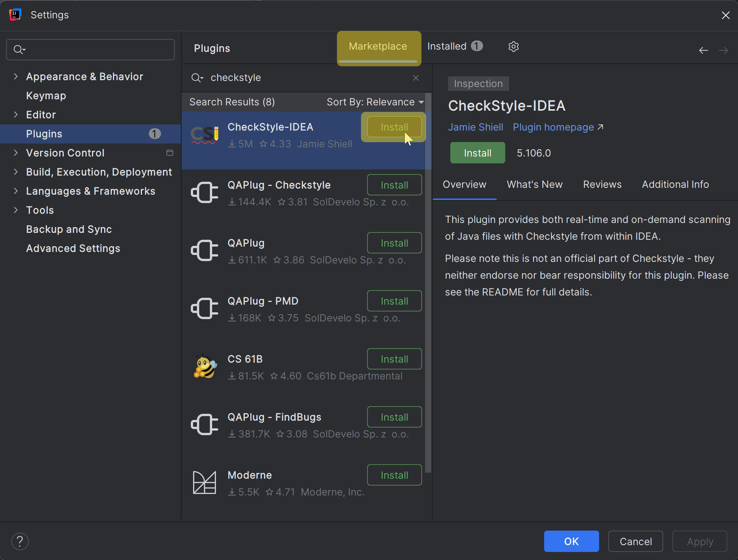Click the Version Control project-level settings icon
The width and height of the screenshot is (738, 560).
(x=170, y=153)
